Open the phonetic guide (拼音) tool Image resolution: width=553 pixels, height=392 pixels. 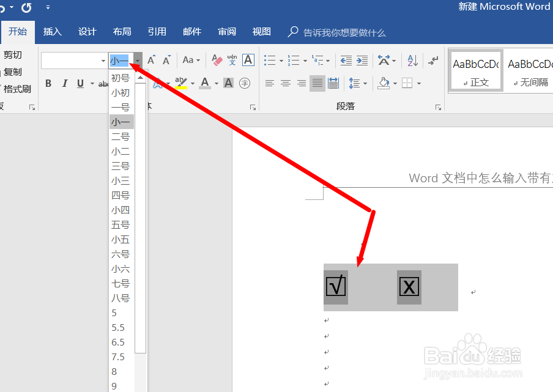tap(231, 60)
